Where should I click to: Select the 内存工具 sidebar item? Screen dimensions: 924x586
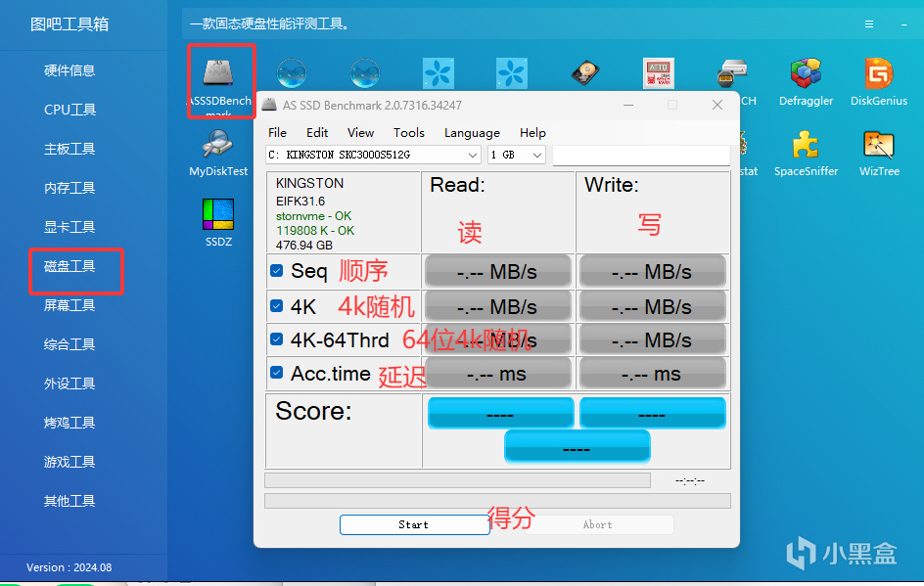pyautogui.click(x=69, y=188)
